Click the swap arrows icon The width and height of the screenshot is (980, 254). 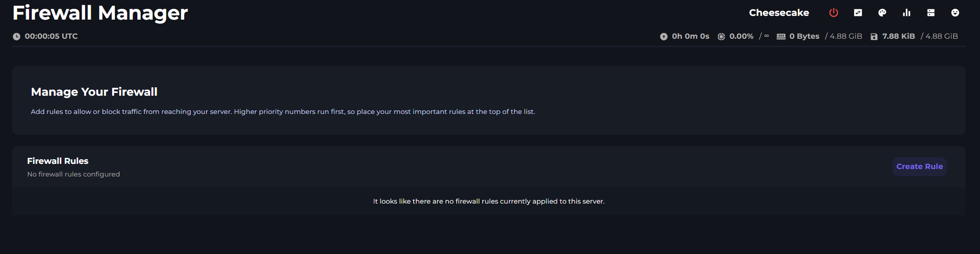pyautogui.click(x=858, y=13)
